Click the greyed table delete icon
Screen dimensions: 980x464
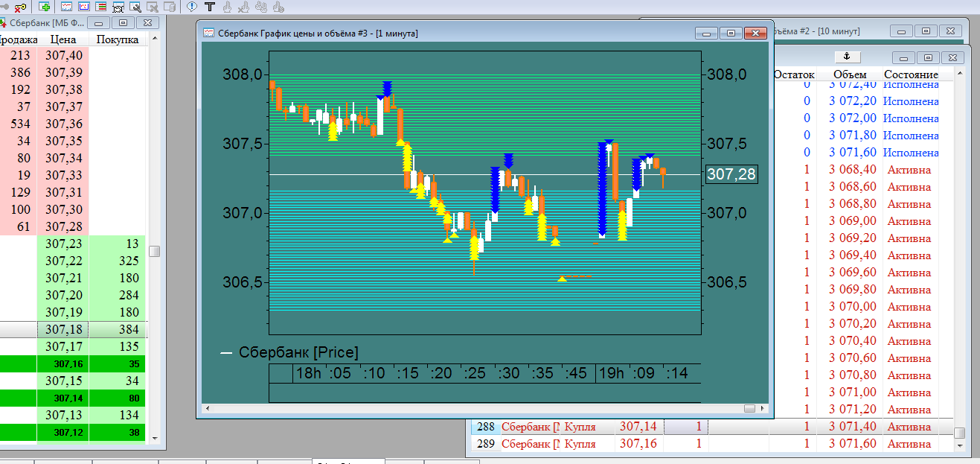(x=153, y=7)
